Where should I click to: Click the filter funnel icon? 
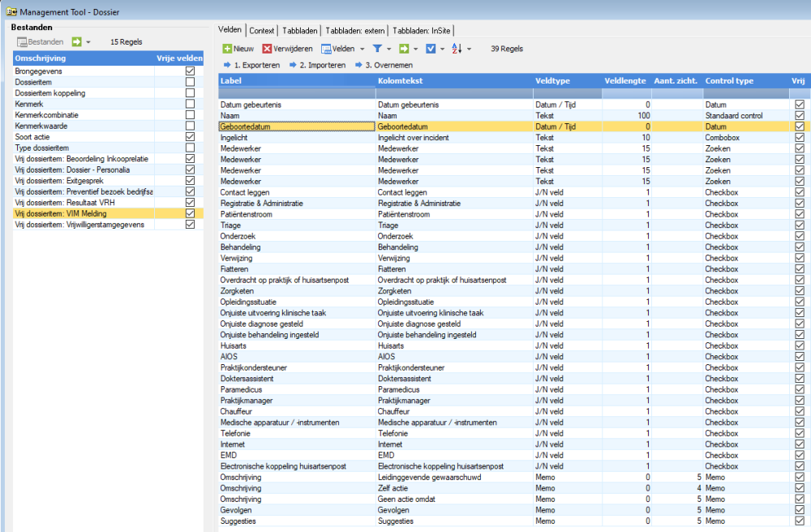coord(377,49)
